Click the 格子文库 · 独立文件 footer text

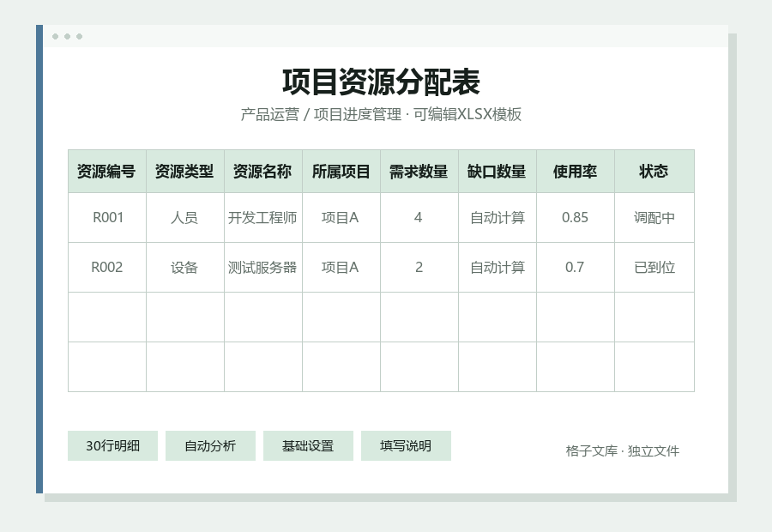tap(623, 450)
